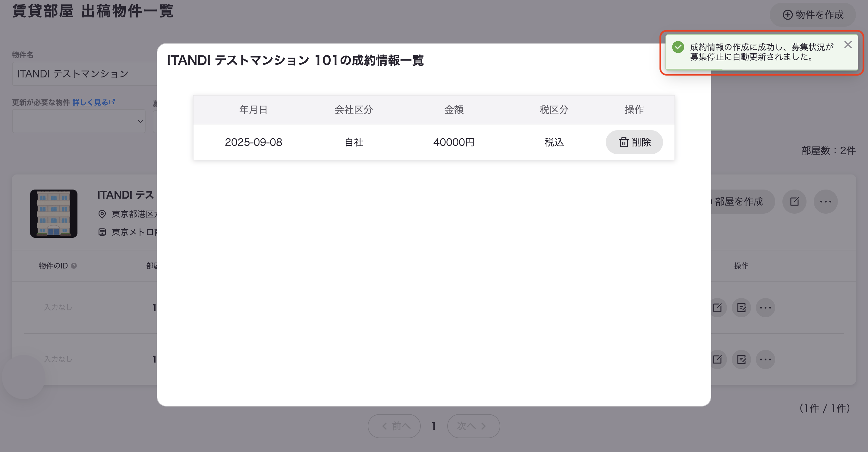
Task: Click the 物件名 input field
Action: tap(85, 74)
